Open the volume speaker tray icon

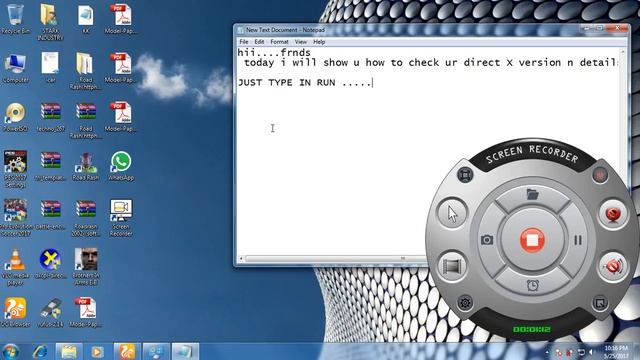point(590,352)
